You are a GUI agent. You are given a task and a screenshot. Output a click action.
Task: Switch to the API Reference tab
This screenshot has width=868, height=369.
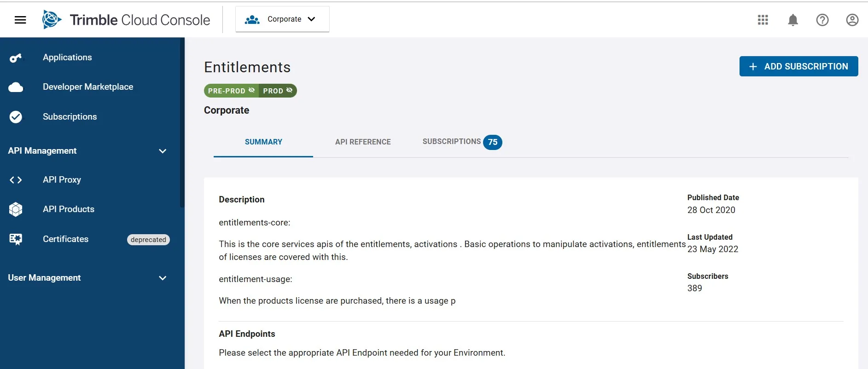coord(363,142)
